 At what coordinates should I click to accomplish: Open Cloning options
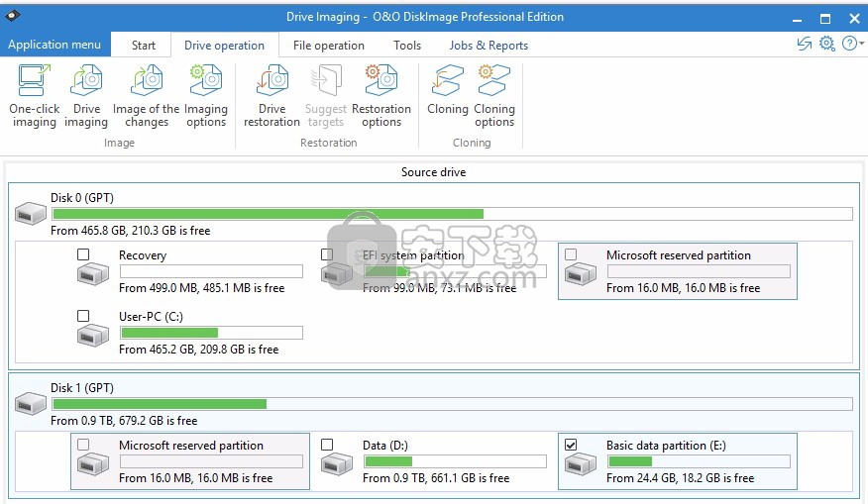[494, 96]
